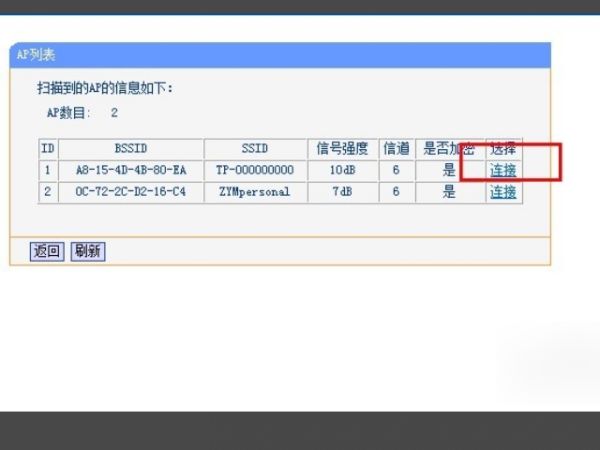The image size is (600, 450).
Task: Click the 选择 column header
Action: [x=503, y=149]
